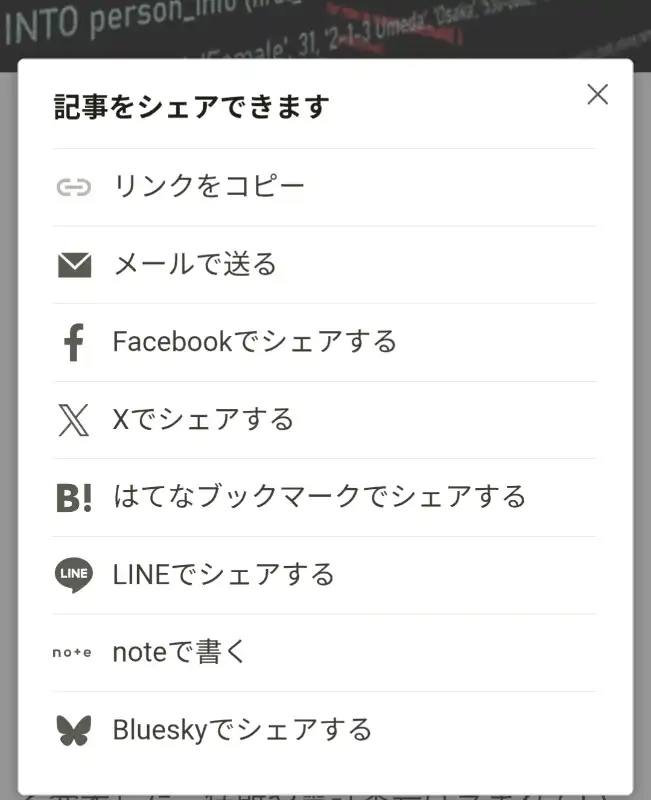Click the darkened page area above the dialog

pos(325,25)
